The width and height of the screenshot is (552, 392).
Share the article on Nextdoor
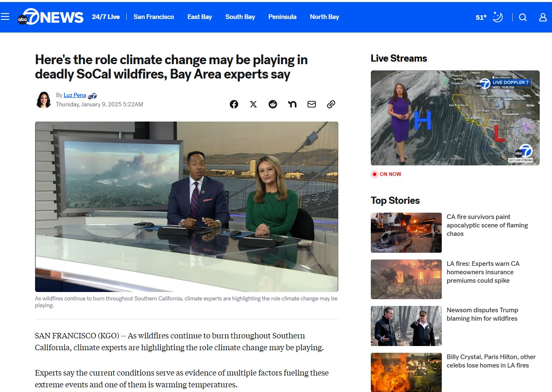(292, 104)
